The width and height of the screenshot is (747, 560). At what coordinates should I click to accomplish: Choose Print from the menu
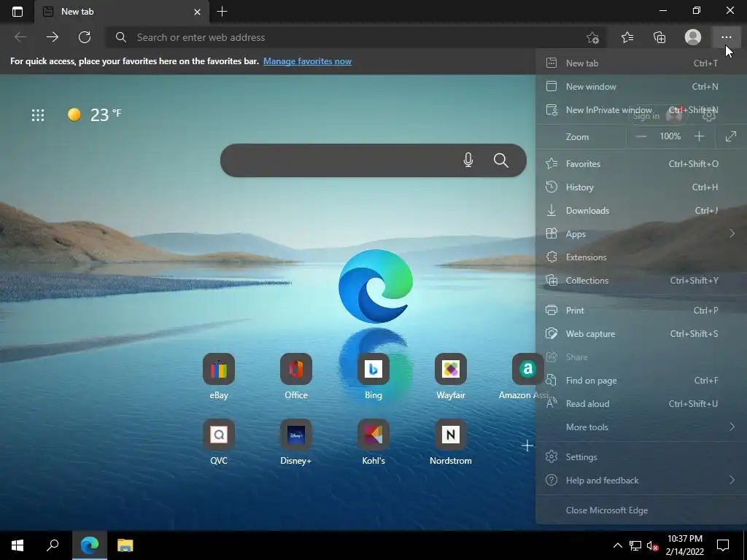tap(641, 310)
